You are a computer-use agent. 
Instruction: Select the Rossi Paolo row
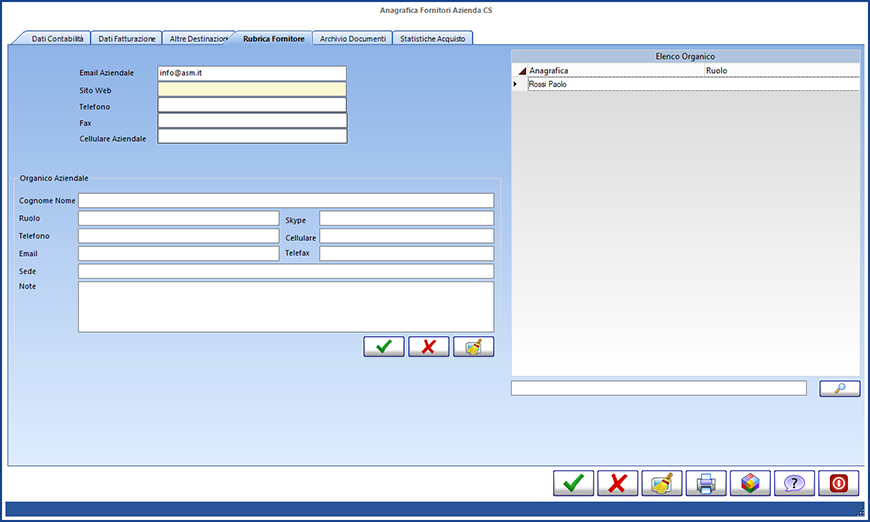(694, 84)
